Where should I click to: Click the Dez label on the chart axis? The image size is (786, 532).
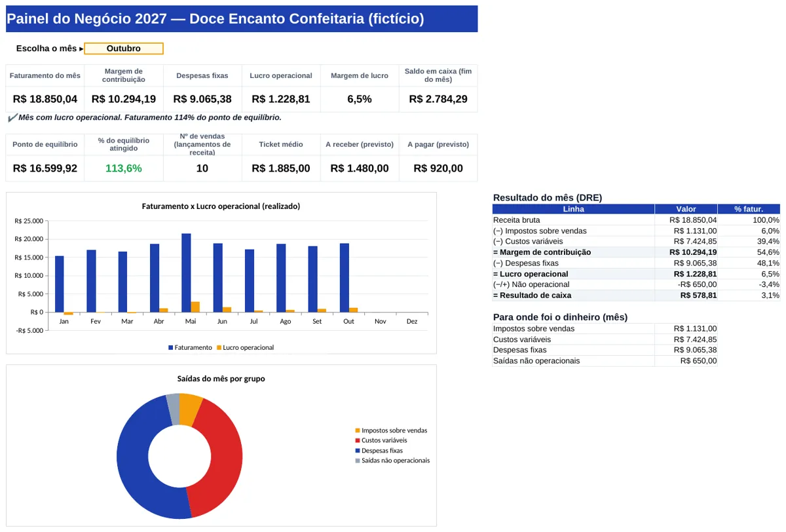pos(412,322)
